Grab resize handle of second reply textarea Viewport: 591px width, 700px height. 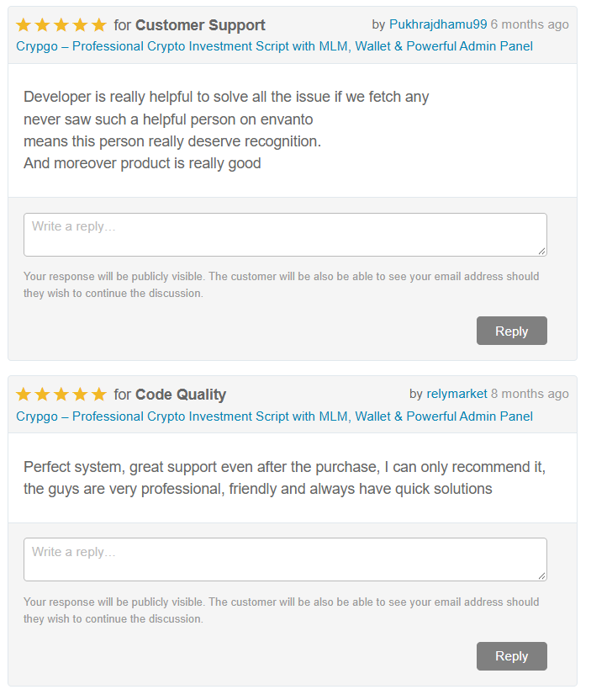[x=542, y=575]
